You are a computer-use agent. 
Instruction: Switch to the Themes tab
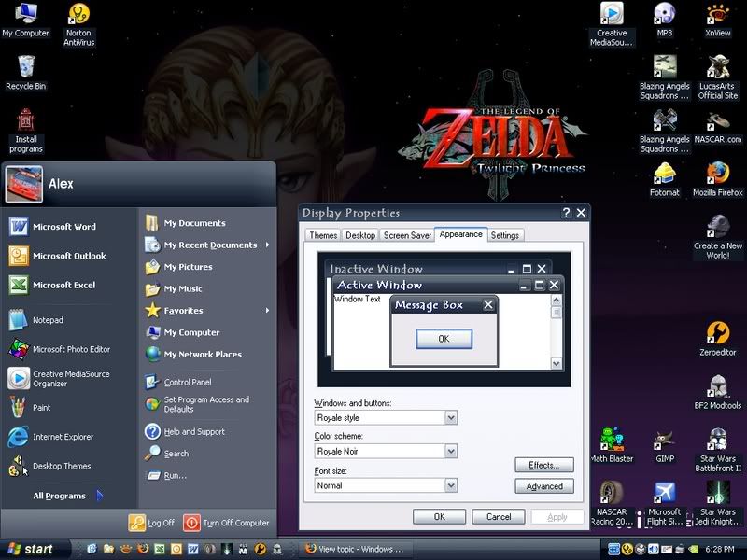pyautogui.click(x=323, y=235)
